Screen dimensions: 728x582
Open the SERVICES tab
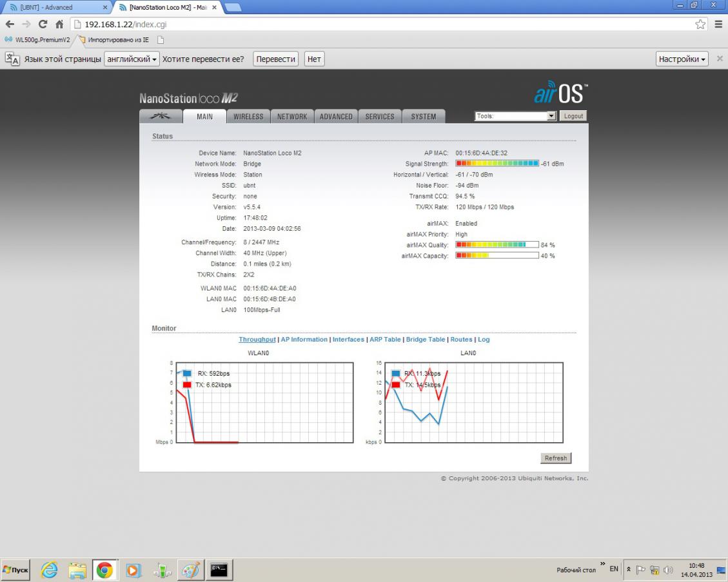[380, 117]
